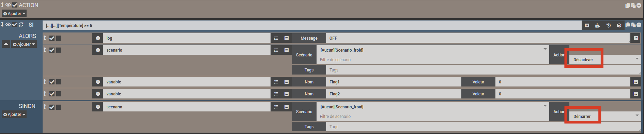Open the Désactiver action dropdown
Viewport: 644px width, 134px height.
605,59
